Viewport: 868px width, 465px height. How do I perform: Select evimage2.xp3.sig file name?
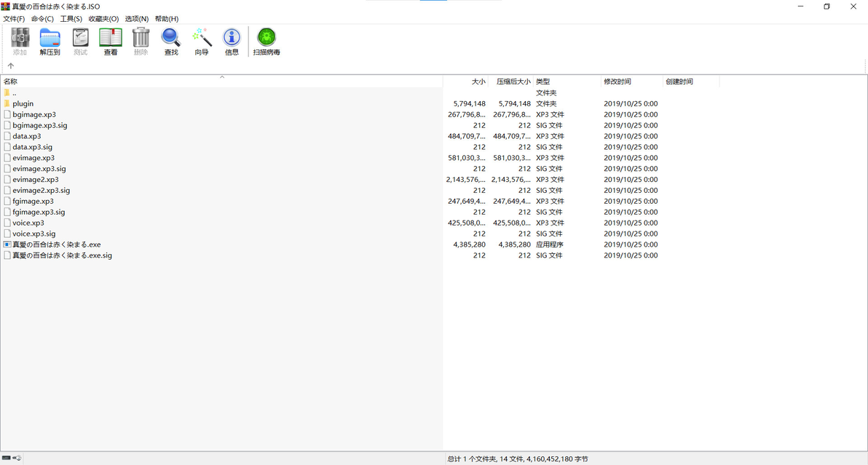pos(42,190)
